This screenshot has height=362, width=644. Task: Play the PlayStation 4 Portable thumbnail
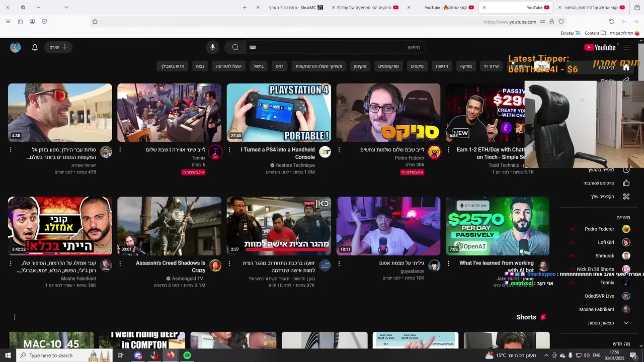(279, 113)
